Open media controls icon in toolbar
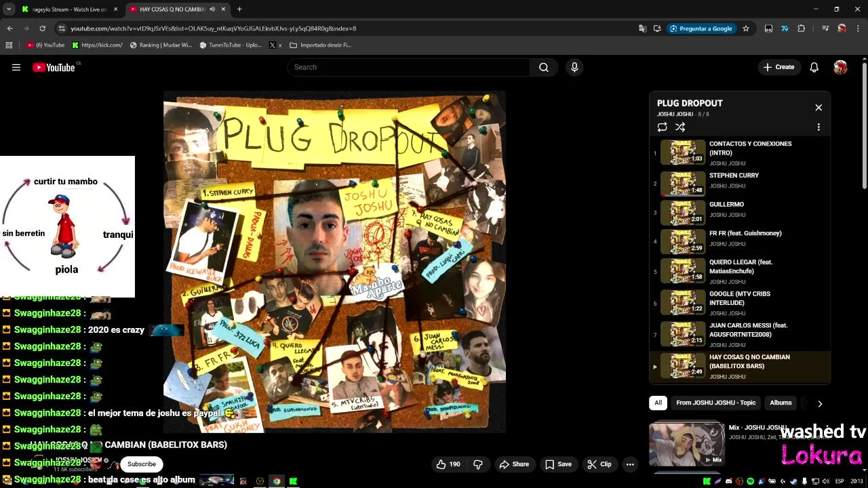868x488 pixels. click(x=825, y=28)
